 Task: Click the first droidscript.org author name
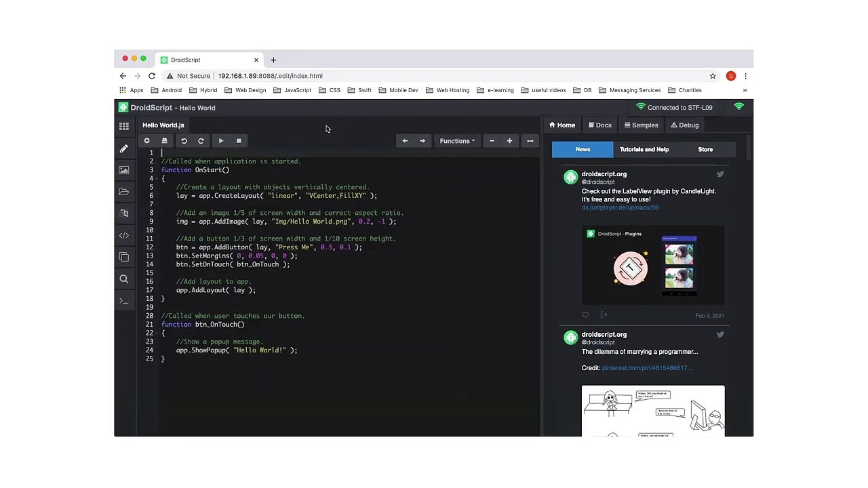[x=604, y=174]
